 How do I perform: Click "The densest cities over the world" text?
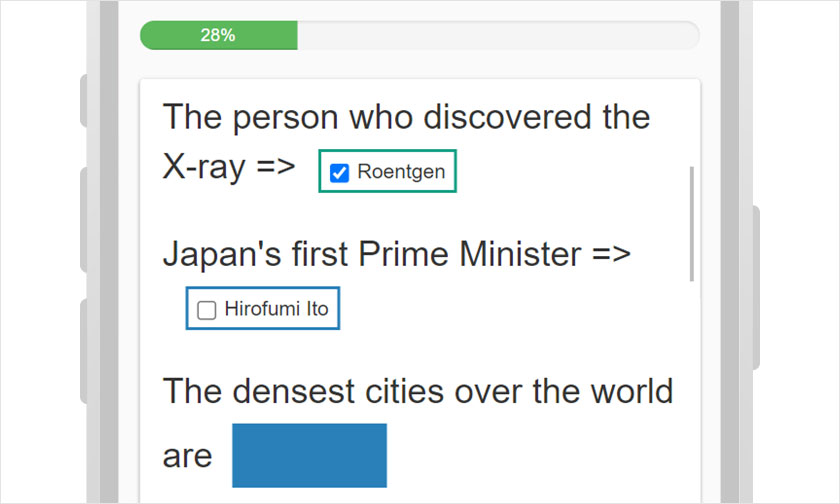(418, 390)
